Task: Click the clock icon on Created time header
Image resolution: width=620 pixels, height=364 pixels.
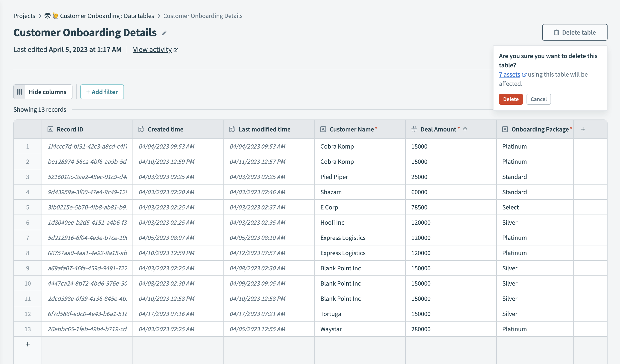Action: click(141, 129)
